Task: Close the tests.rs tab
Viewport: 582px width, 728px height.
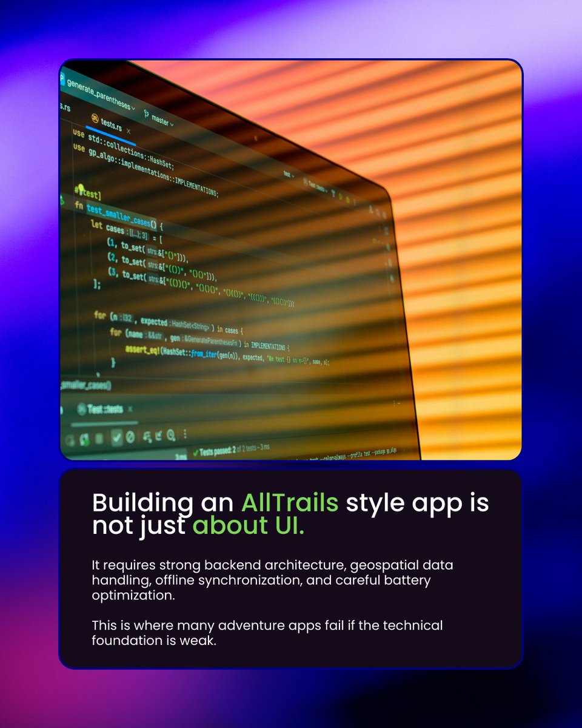Action: (x=129, y=131)
